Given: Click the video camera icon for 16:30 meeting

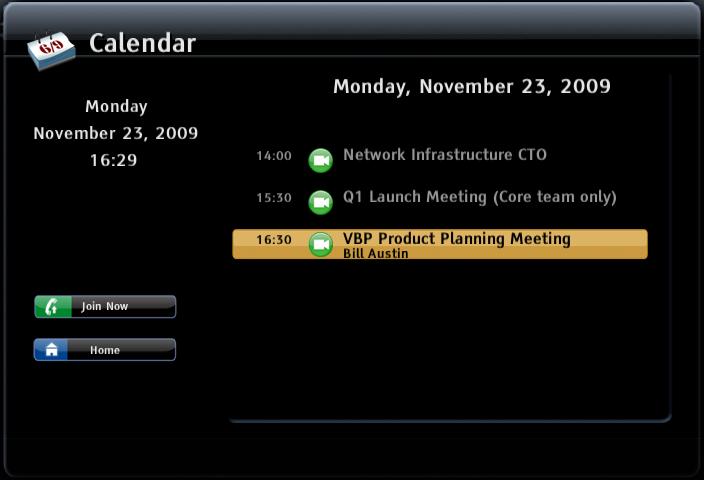Looking at the screenshot, I should tap(321, 245).
